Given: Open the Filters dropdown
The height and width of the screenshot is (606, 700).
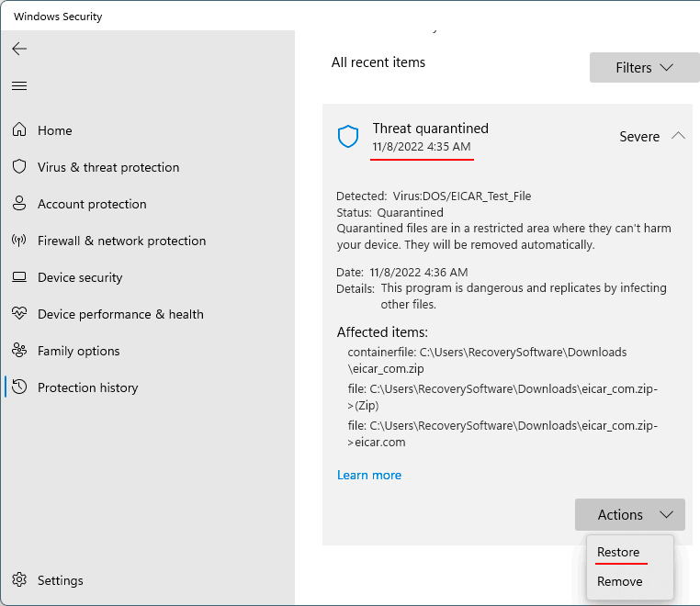Looking at the screenshot, I should [644, 67].
